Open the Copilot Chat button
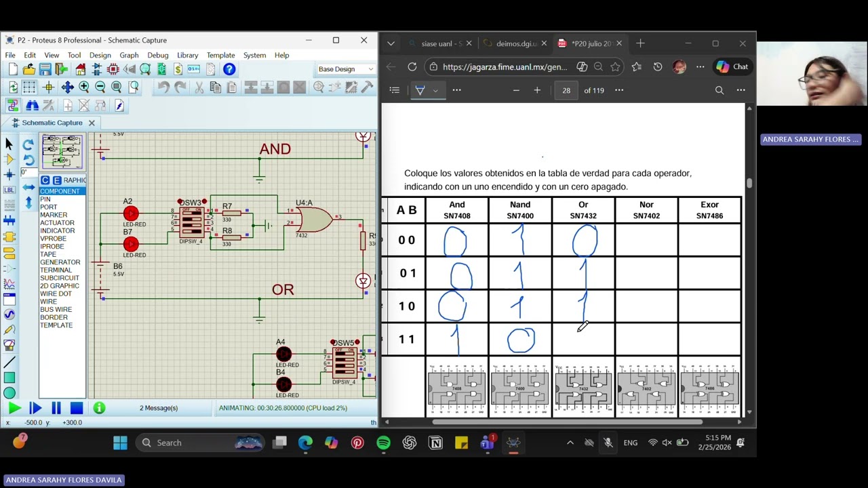868x488 pixels. click(x=732, y=66)
